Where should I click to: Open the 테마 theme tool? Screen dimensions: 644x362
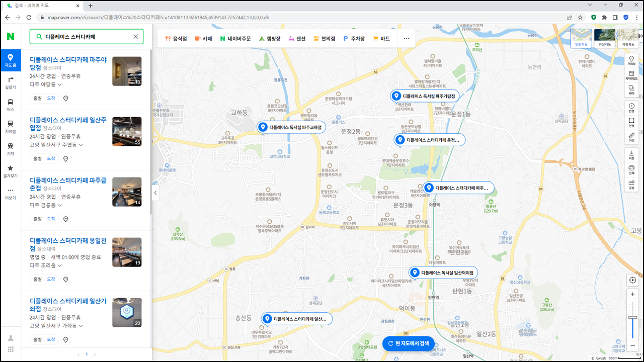(x=631, y=90)
